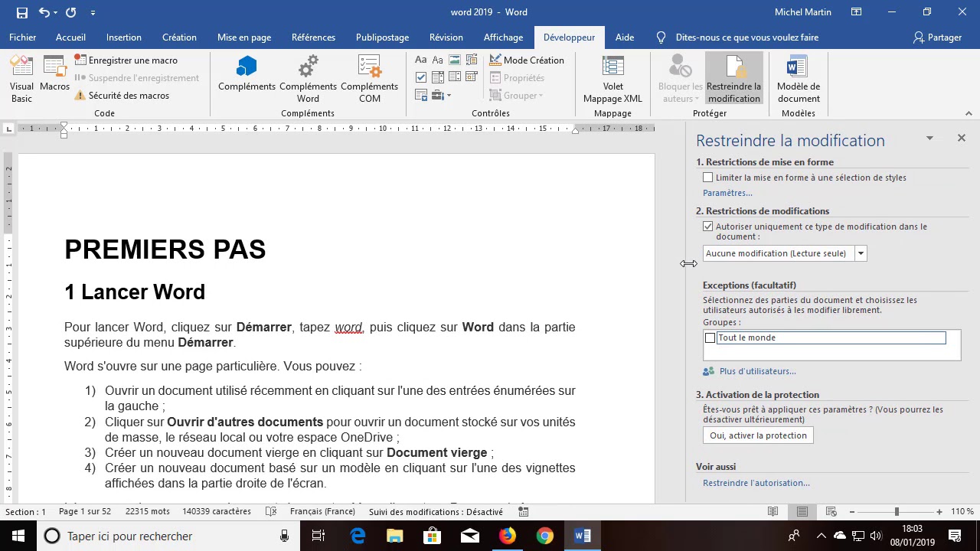Screen dimensions: 980x551
Task: Enable Mode Création design mode
Action: (526, 60)
